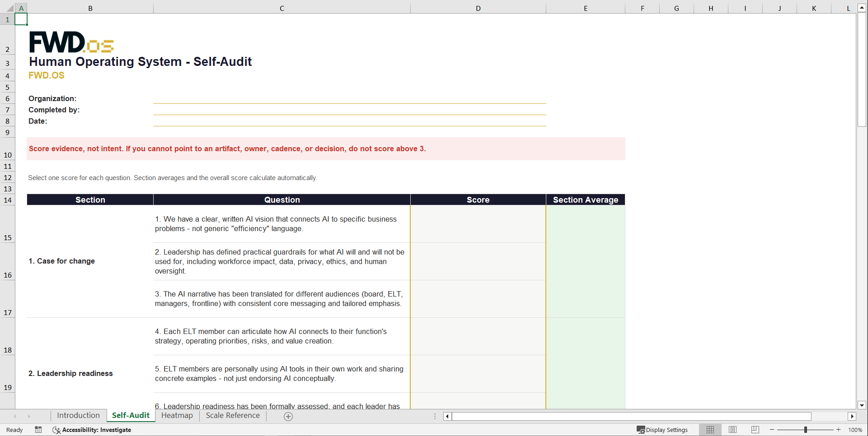Click the Date input line
The height and width of the screenshot is (436, 868).
[350, 121]
